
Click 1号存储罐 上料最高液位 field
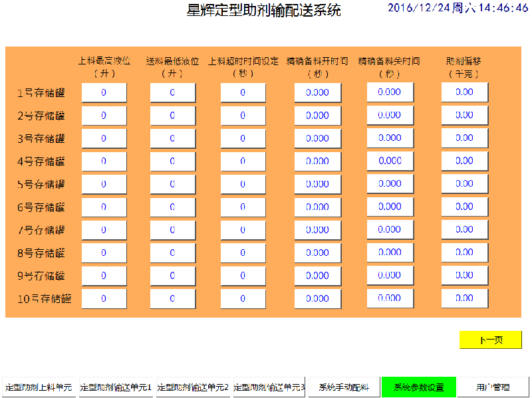click(x=104, y=93)
